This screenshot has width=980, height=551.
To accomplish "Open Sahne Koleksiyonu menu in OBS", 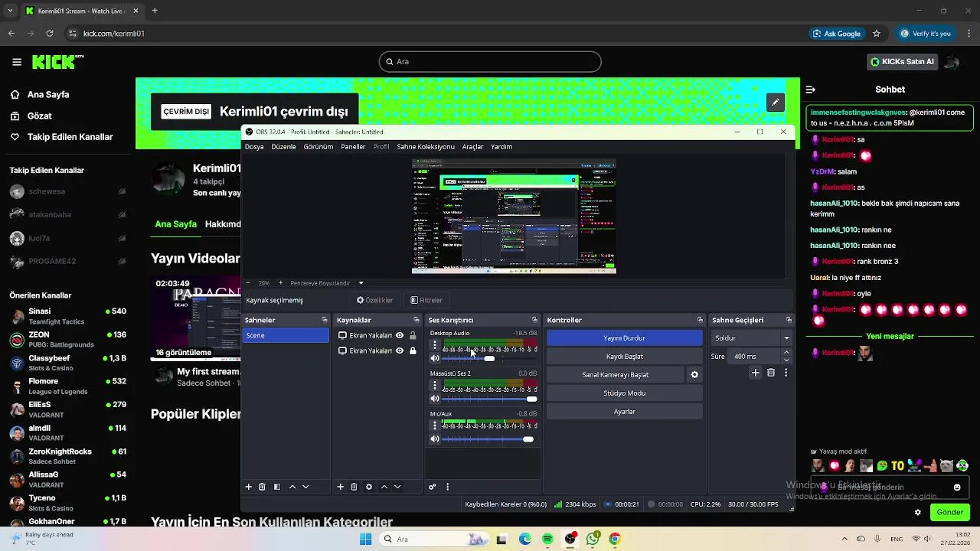I will [x=426, y=147].
